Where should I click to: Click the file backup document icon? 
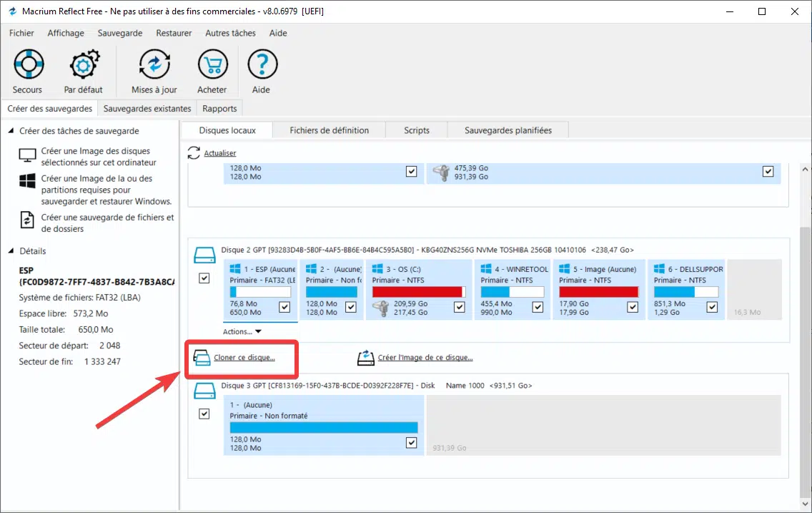click(27, 220)
